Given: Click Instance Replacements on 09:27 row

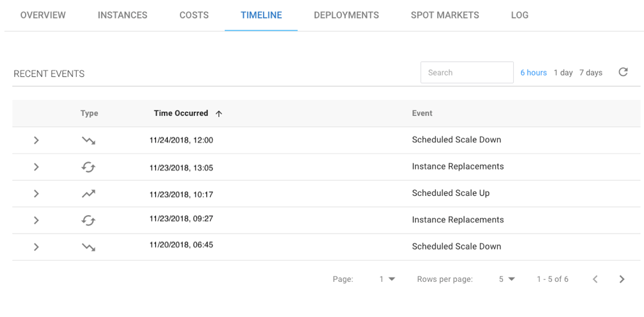Looking at the screenshot, I should [x=458, y=220].
